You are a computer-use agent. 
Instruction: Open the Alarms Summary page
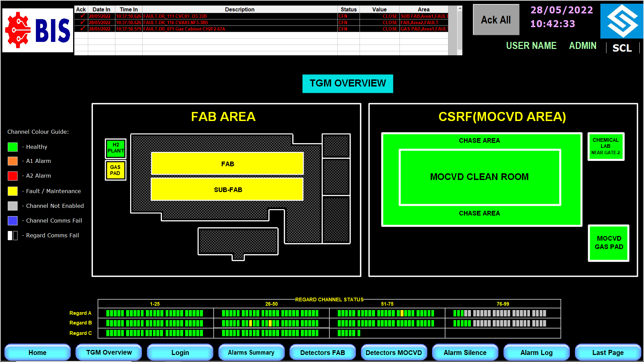[x=251, y=353]
